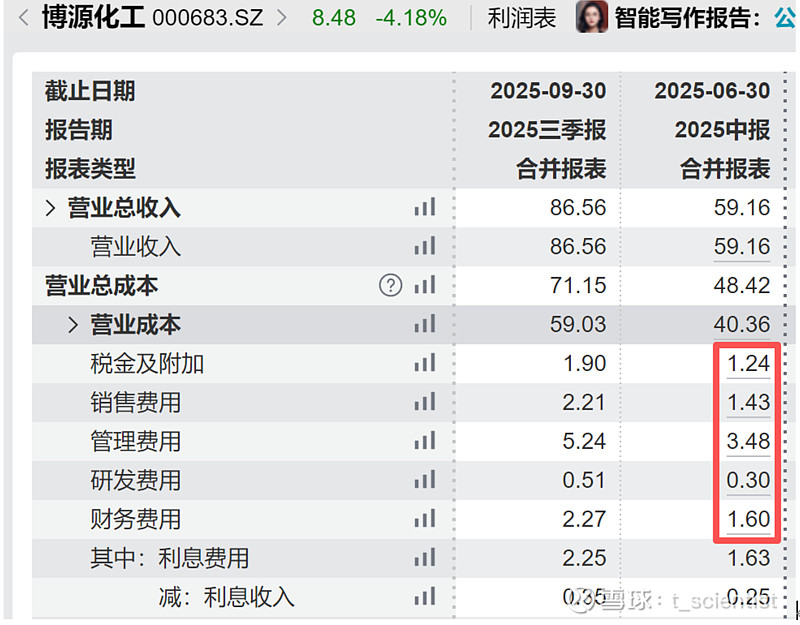
Task: Open chart icon for 营业总成本 row
Action: (425, 285)
